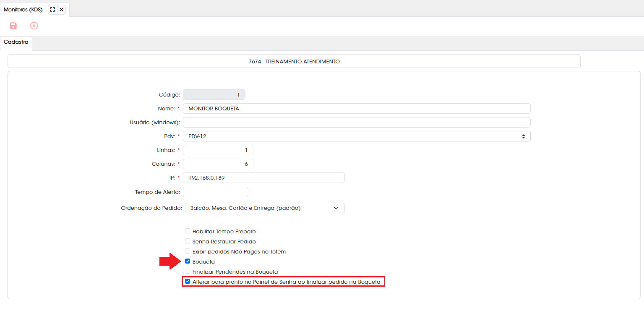Image resolution: width=644 pixels, height=311 pixels.
Task: Click the Linhas field
Action: [x=218, y=150]
